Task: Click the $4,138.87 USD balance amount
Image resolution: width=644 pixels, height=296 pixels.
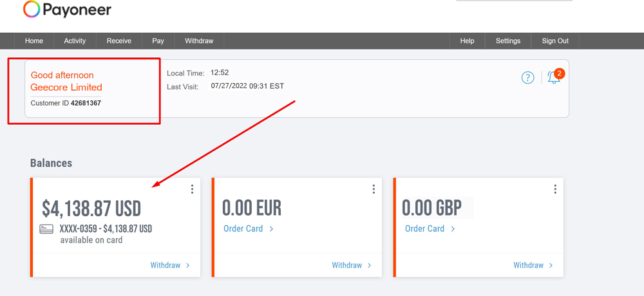Action: tap(91, 208)
